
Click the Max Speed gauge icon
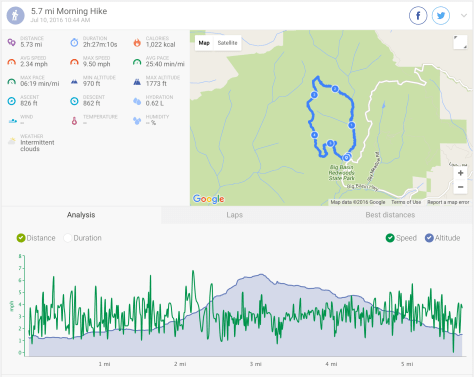(x=74, y=62)
